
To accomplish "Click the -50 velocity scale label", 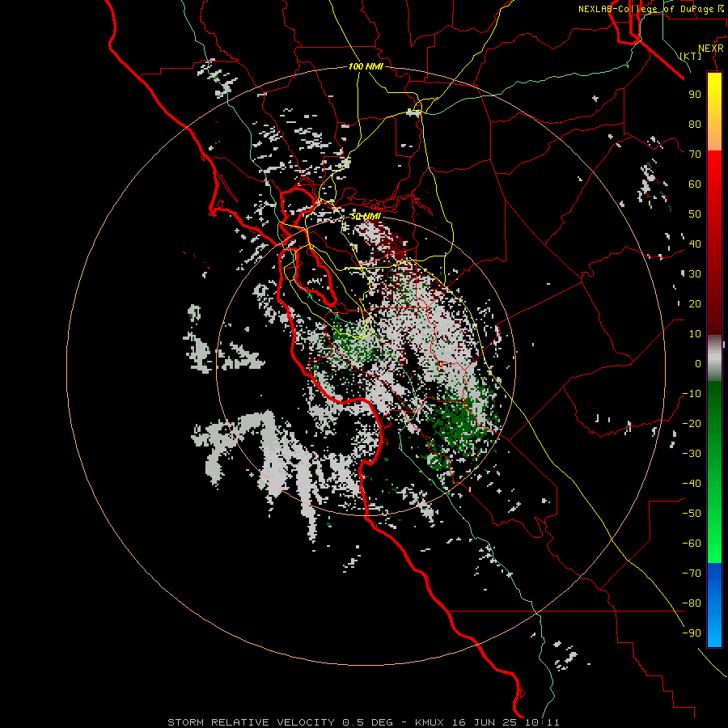I will pyautogui.click(x=692, y=514).
